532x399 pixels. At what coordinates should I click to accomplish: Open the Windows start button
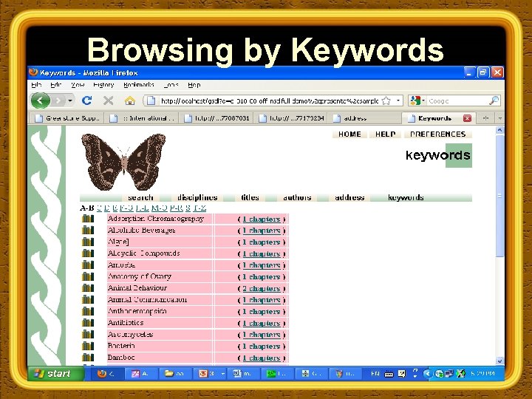(55, 374)
